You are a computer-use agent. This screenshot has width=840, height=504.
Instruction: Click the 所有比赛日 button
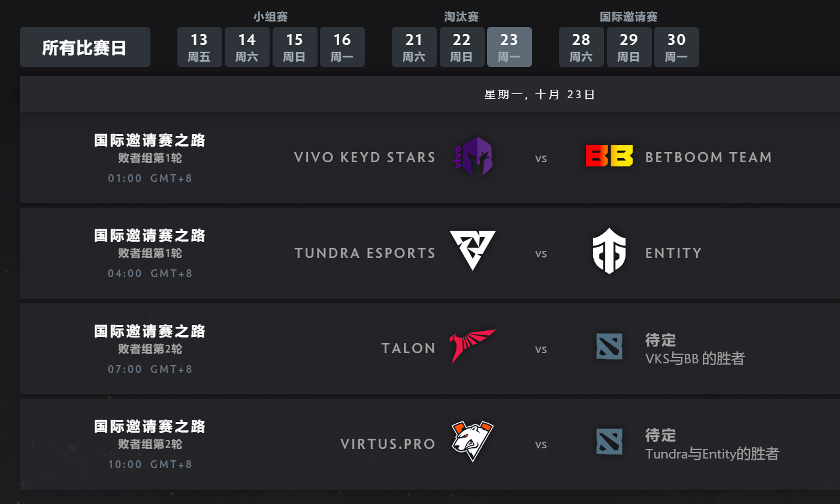(x=84, y=47)
